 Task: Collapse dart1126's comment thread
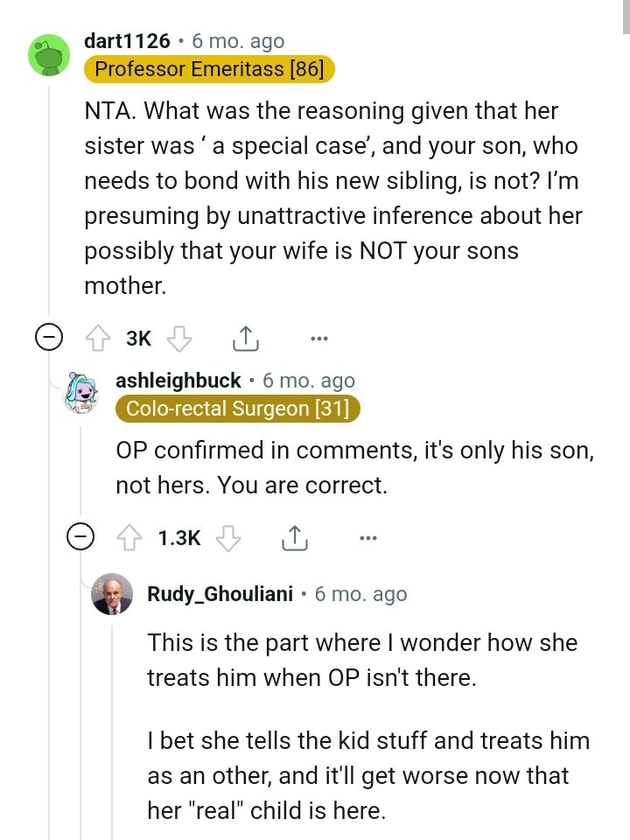tap(50, 336)
